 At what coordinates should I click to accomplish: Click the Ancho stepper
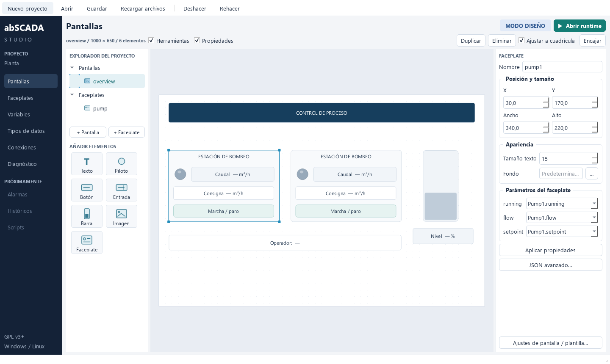546,128
